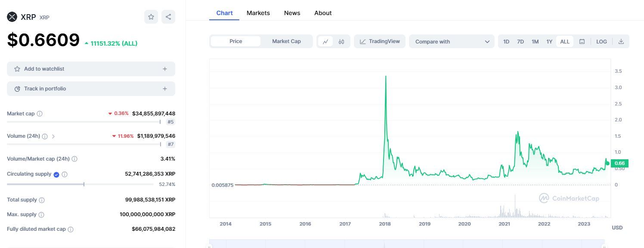This screenshot has width=644, height=248.
Task: Select the 1Y time range
Action: pos(549,42)
